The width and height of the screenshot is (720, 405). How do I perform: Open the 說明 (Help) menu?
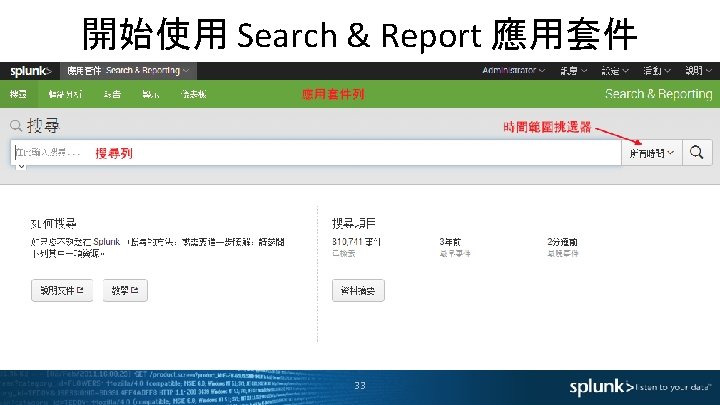pos(698,71)
